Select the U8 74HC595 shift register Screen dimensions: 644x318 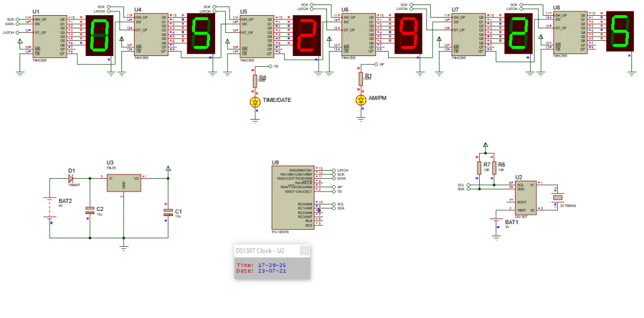coord(570,32)
